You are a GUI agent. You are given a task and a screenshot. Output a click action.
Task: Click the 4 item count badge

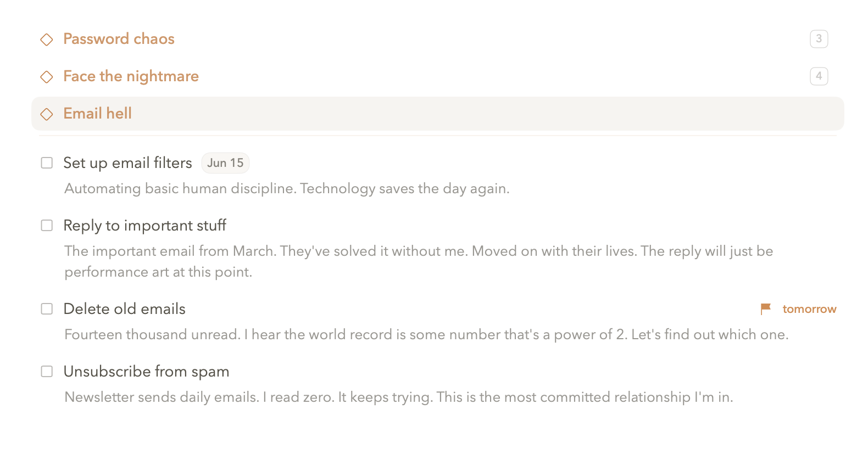click(819, 76)
